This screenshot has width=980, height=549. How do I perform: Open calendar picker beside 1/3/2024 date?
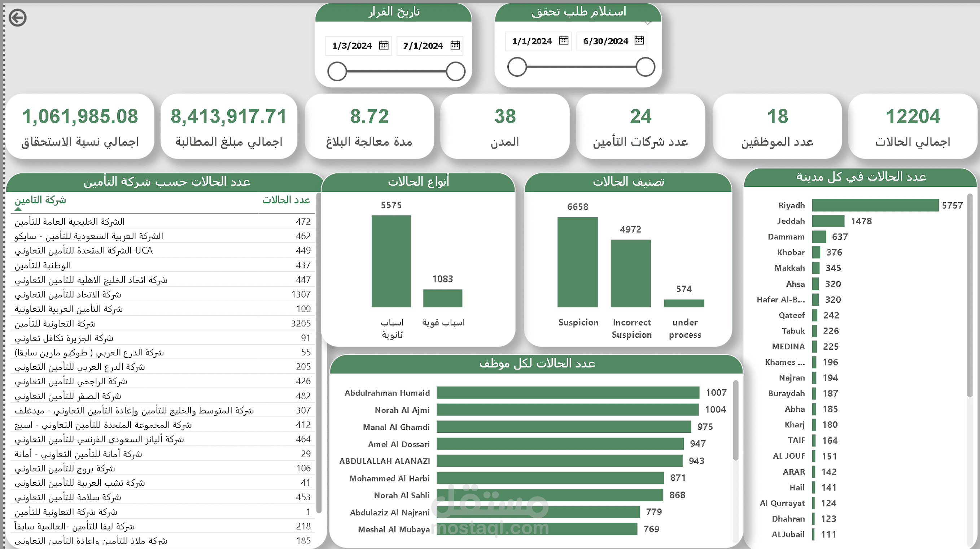click(384, 46)
